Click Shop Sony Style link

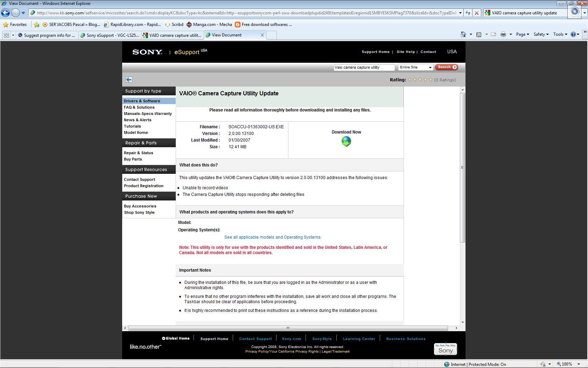139,212
